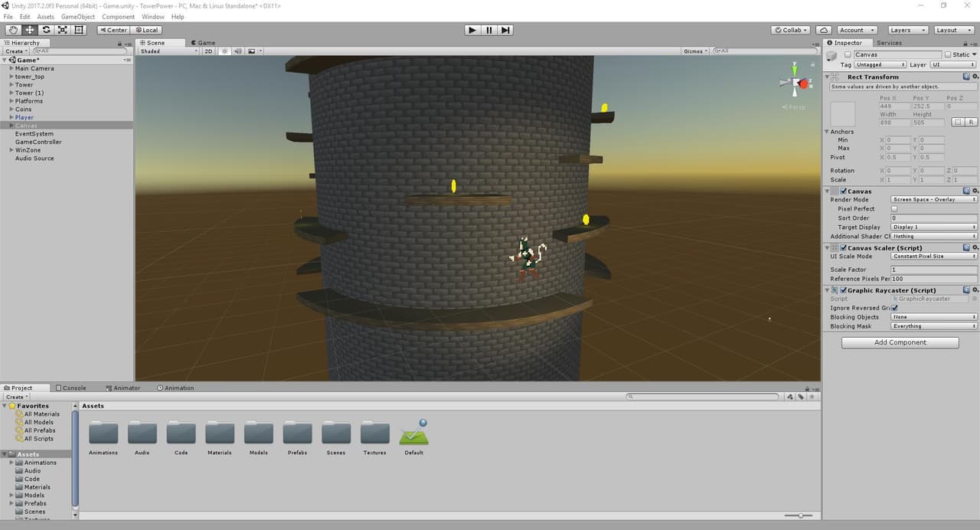Open the UI Scale Mode dropdown
This screenshot has height=530, width=980.
934,256
